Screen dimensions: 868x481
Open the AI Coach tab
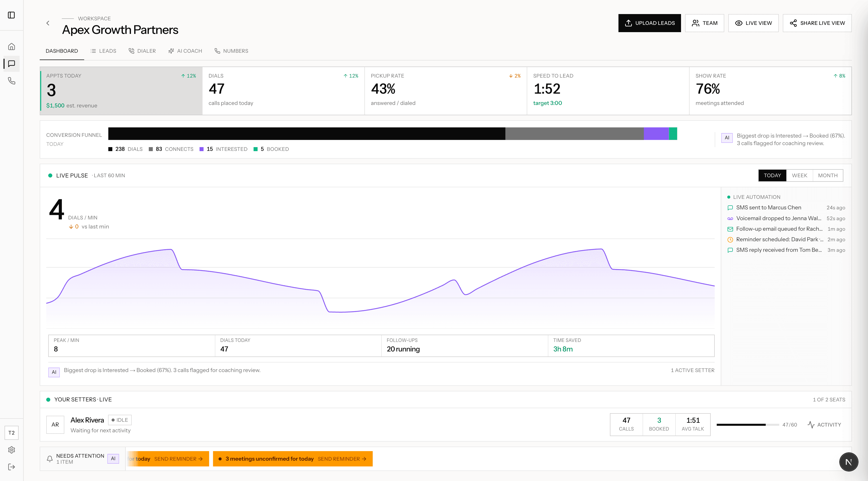[185, 51]
